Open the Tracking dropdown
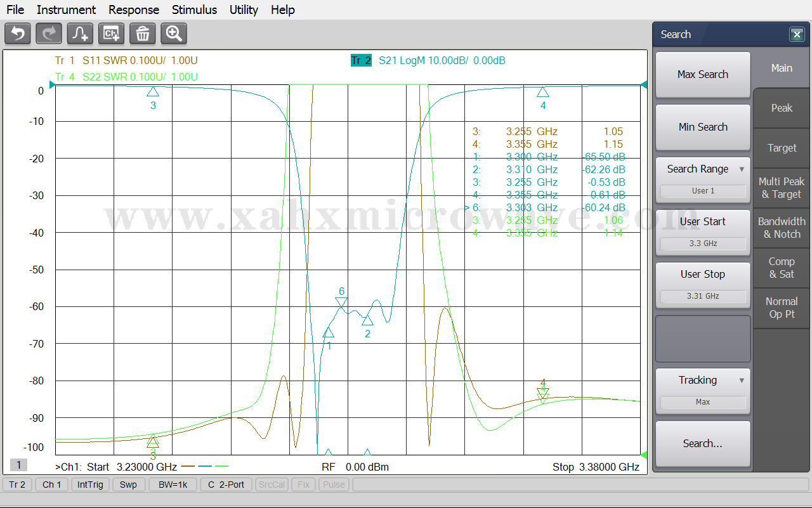This screenshot has height=508, width=812. click(x=703, y=381)
